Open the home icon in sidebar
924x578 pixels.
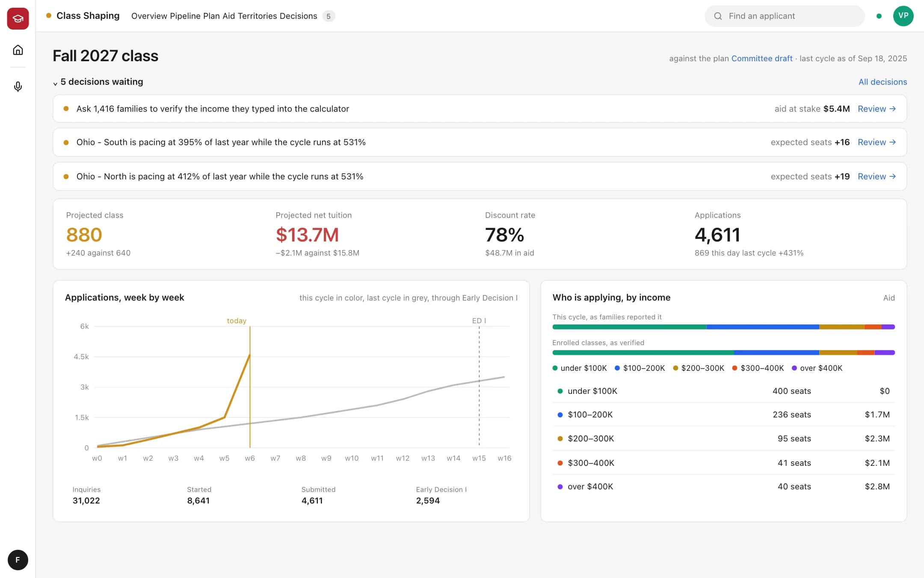tap(18, 50)
